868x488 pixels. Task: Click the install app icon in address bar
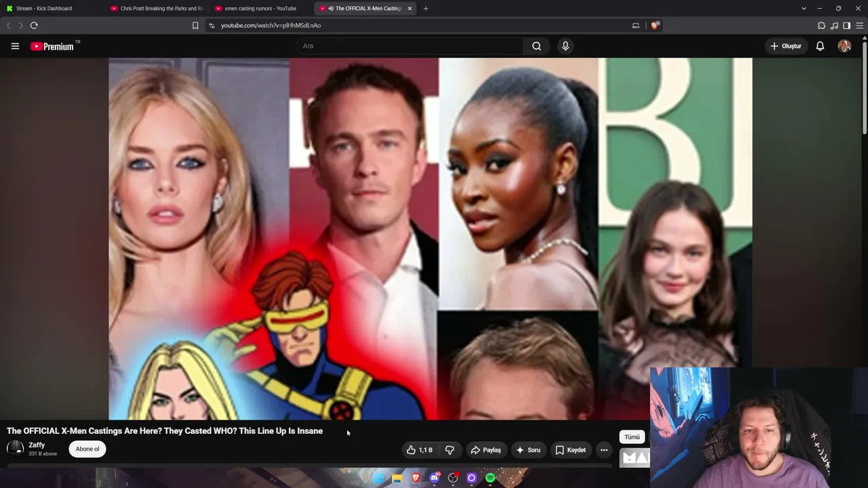tap(635, 25)
